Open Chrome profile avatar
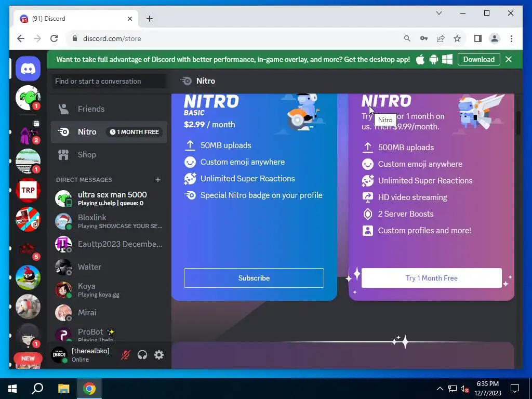This screenshot has width=532, height=399. 495,38
